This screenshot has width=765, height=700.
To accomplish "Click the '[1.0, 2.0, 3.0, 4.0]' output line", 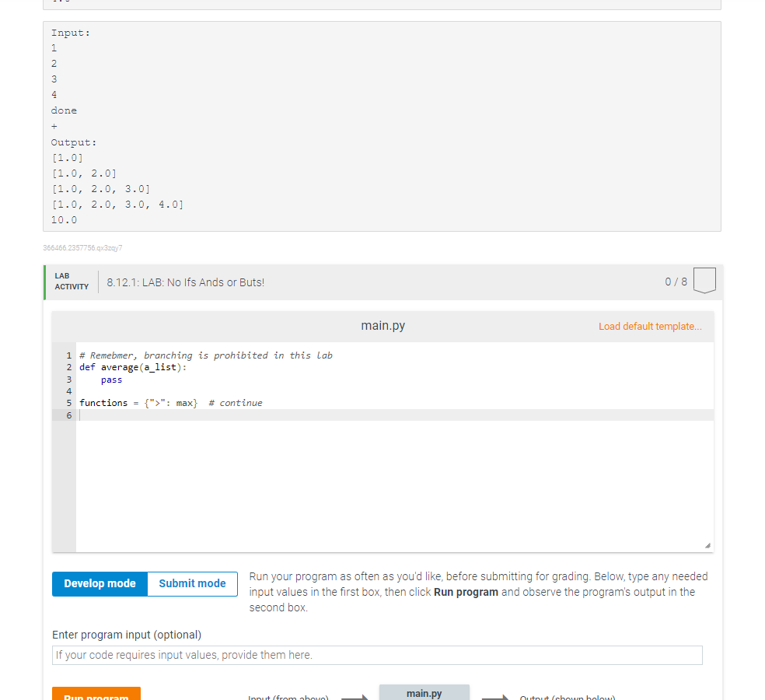I will pyautogui.click(x=117, y=205).
